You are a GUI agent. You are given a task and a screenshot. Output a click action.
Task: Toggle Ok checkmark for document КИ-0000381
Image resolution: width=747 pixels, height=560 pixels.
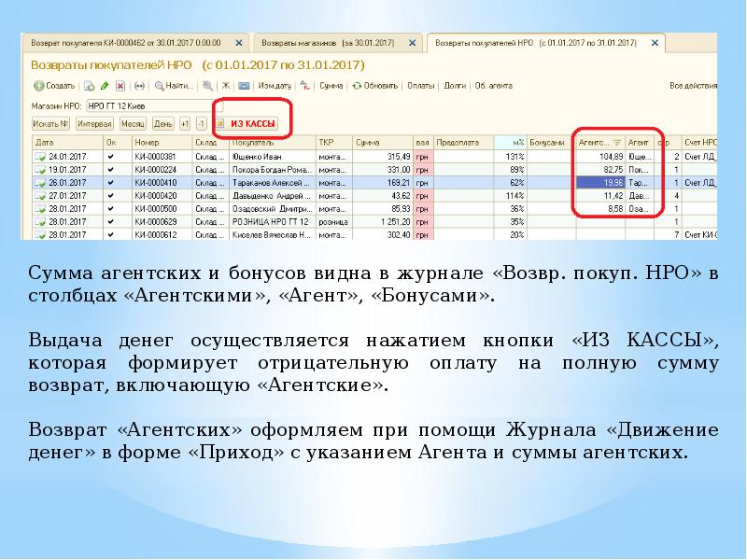(110, 156)
